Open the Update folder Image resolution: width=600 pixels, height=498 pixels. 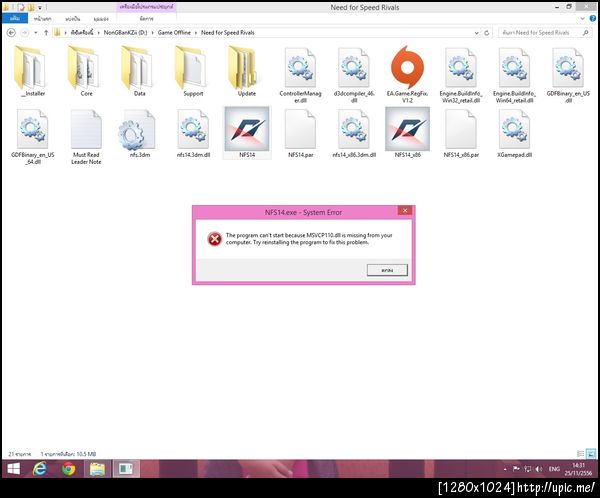point(247,71)
